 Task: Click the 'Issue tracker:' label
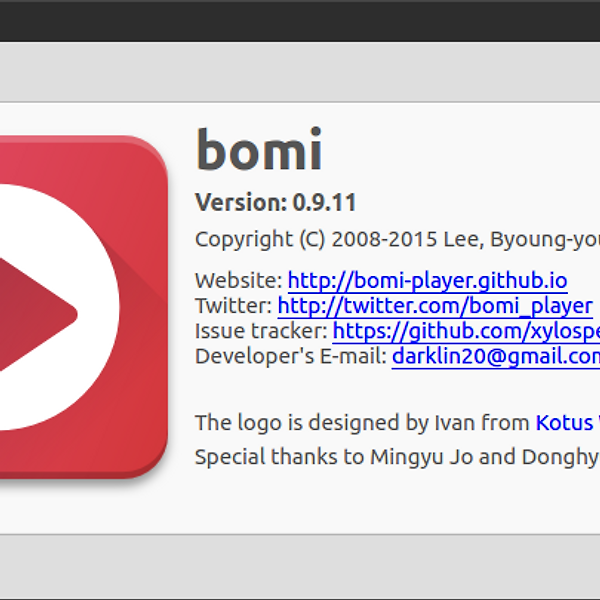(261, 331)
